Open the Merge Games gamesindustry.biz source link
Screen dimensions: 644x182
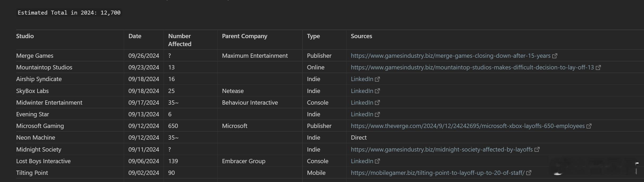450,56
